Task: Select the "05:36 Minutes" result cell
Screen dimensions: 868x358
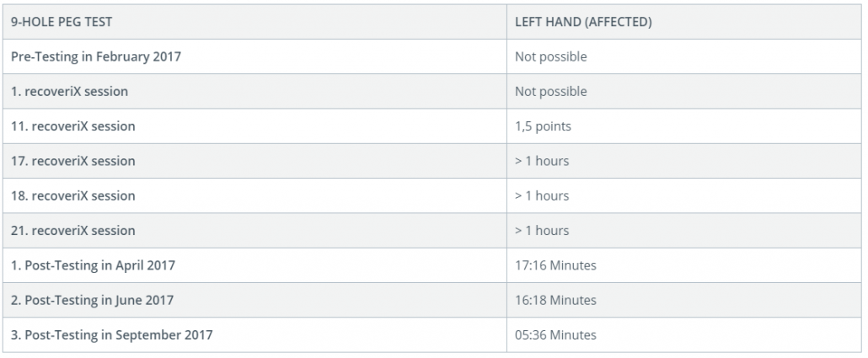Action: point(555,334)
